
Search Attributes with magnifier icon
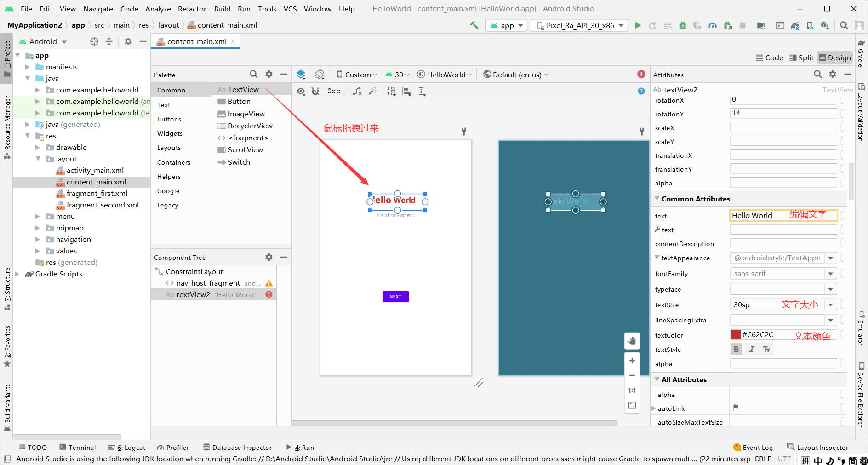[817, 74]
